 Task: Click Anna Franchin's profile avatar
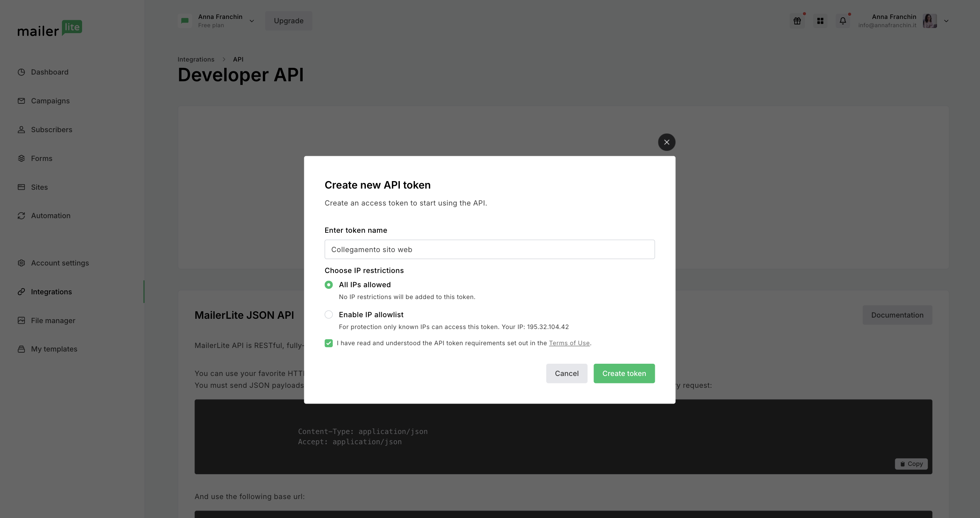coord(930,21)
